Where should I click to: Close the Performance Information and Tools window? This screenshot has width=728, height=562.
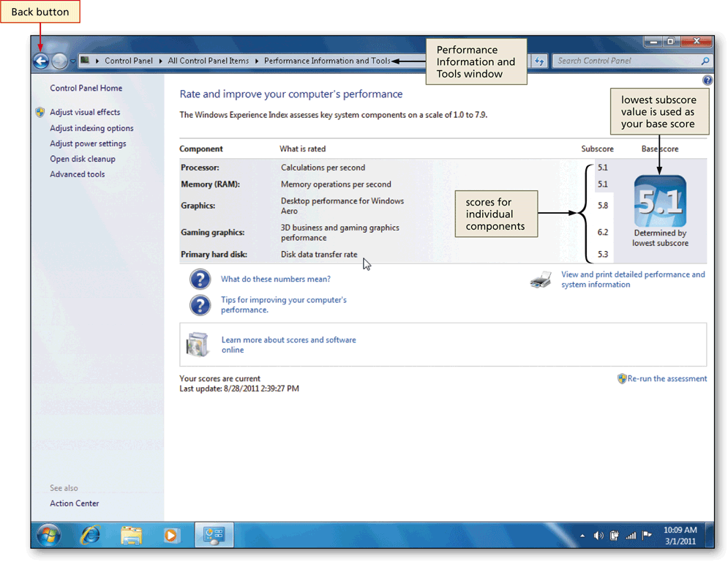click(x=696, y=41)
